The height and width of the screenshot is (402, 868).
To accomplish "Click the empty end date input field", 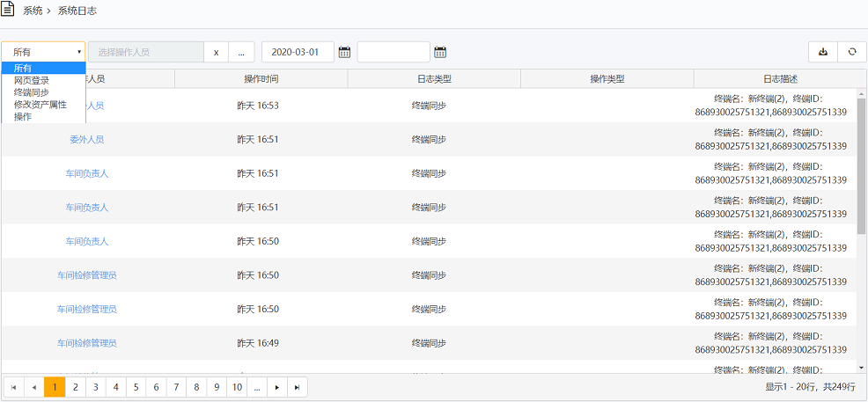I will pyautogui.click(x=394, y=52).
